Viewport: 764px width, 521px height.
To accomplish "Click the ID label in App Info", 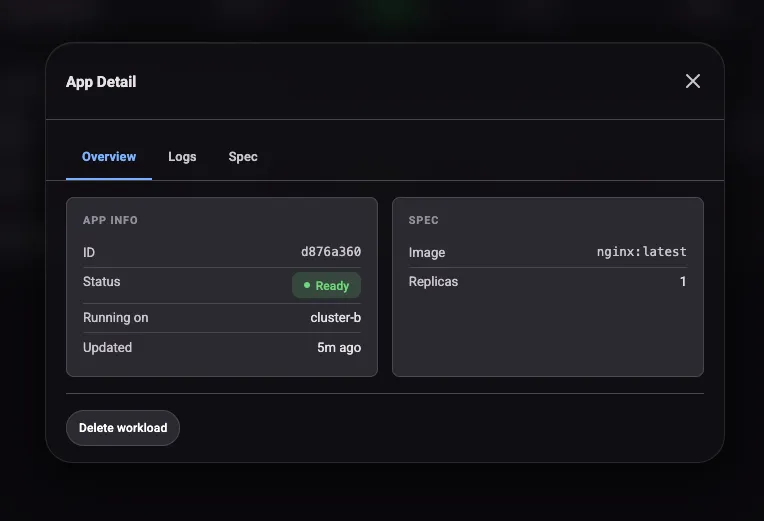I will [x=89, y=253].
